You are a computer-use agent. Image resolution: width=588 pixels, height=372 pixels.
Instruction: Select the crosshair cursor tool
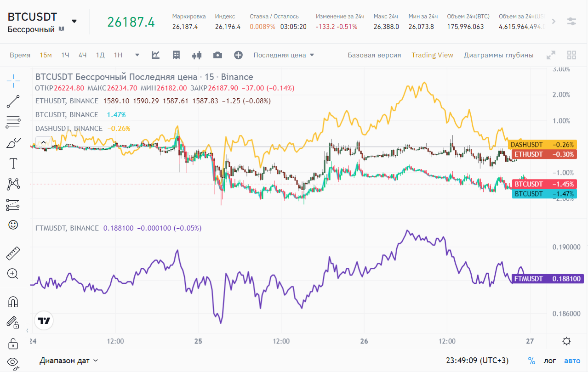[13, 81]
